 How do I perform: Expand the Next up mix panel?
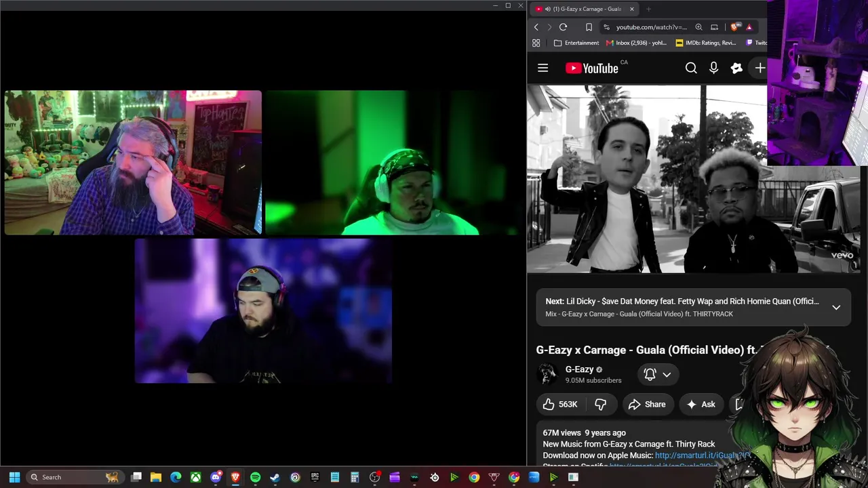pos(836,307)
